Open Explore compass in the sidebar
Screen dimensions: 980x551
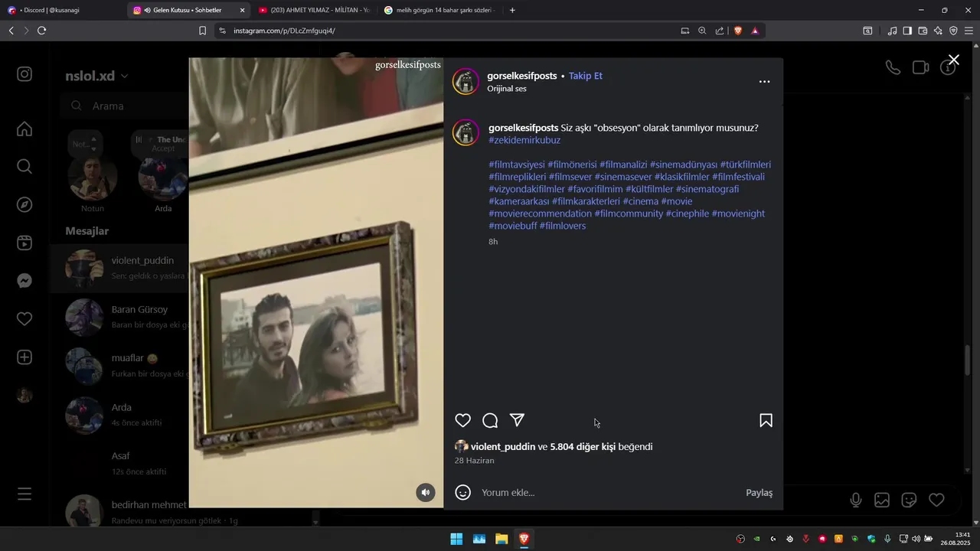click(x=24, y=204)
